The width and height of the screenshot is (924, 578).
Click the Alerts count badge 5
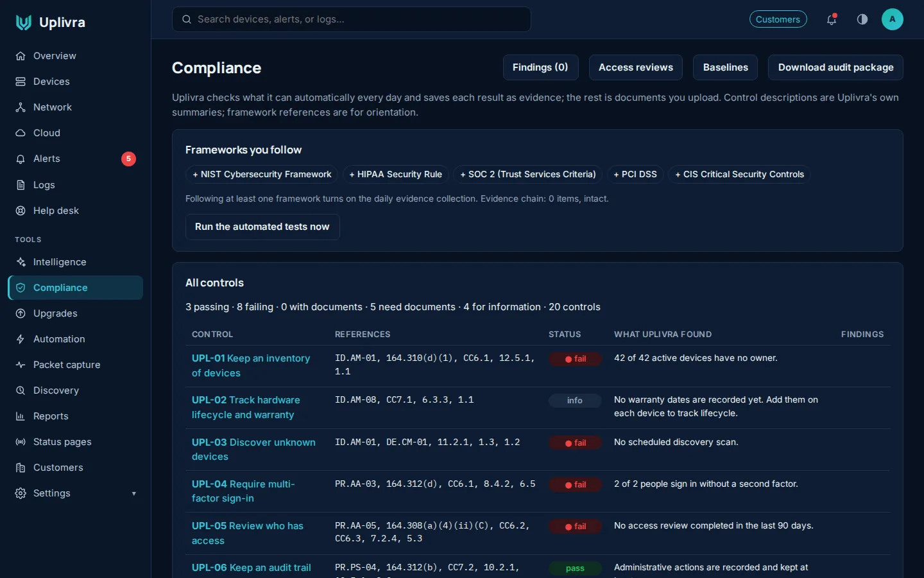coord(128,159)
